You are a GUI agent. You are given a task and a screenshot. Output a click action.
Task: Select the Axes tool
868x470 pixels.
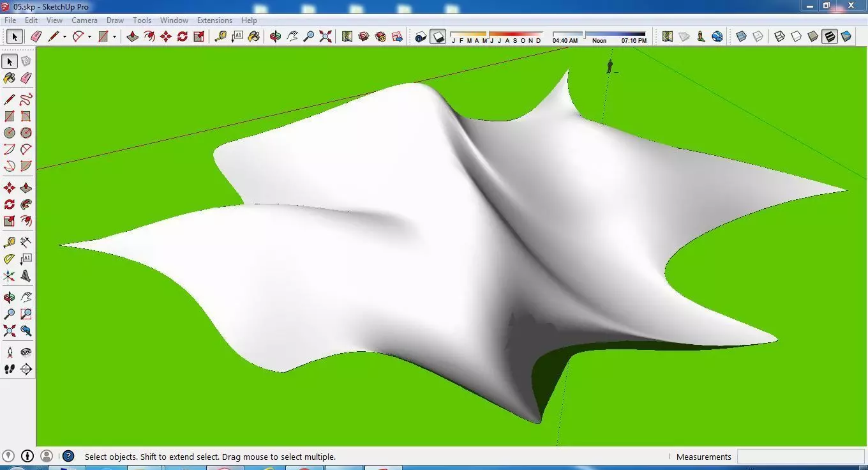[x=10, y=276]
